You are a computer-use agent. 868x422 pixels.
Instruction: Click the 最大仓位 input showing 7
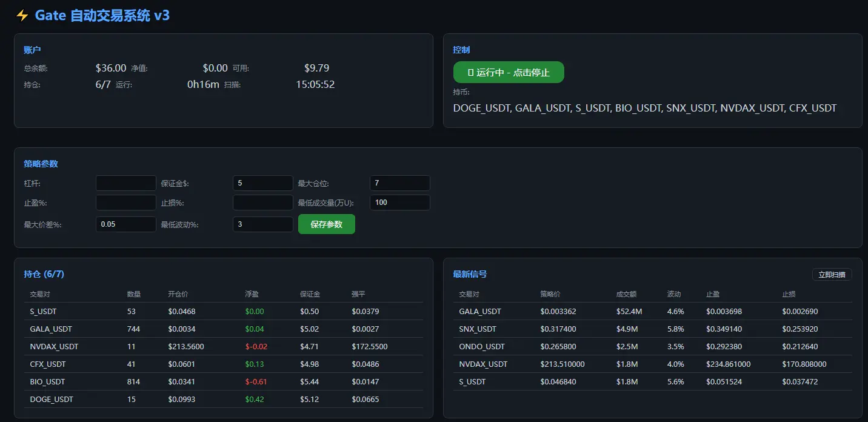coord(400,183)
